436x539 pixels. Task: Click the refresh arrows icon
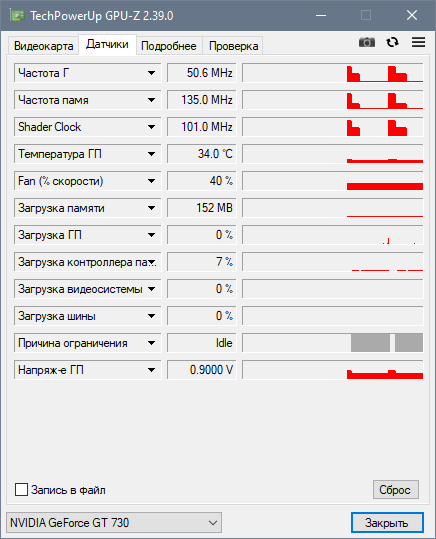click(x=392, y=42)
